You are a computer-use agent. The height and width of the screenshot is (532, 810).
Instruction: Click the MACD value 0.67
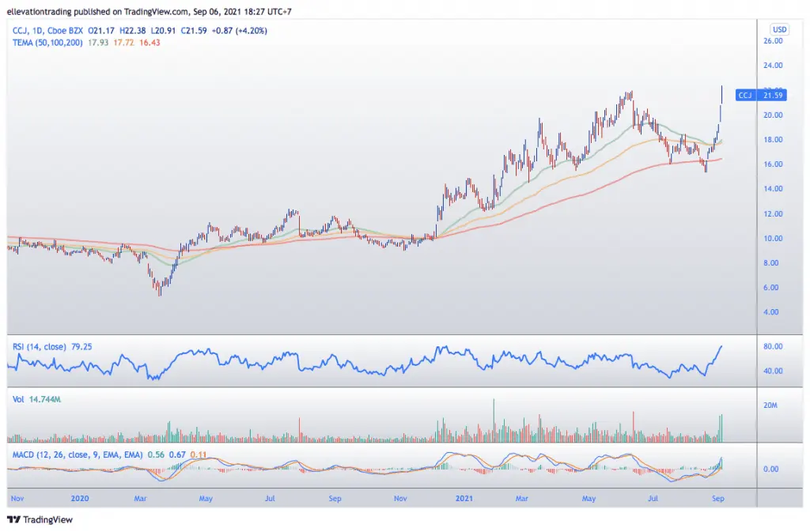click(177, 455)
